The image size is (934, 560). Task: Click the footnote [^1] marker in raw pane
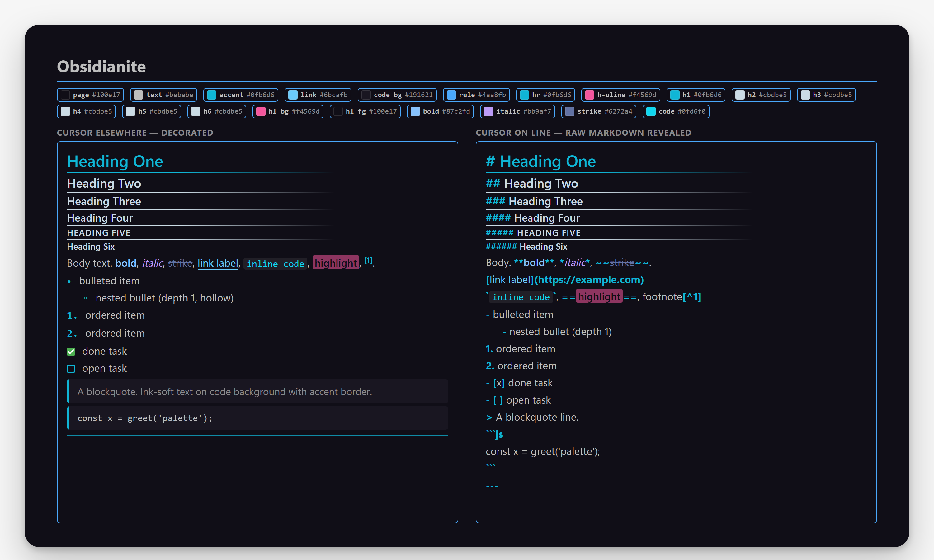click(x=692, y=297)
